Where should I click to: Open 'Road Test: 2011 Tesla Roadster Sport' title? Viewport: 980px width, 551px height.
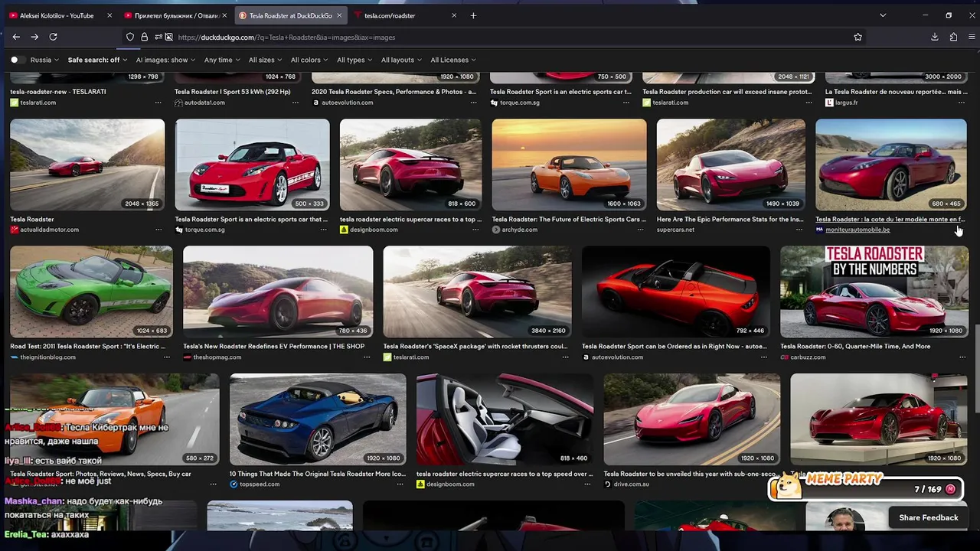point(87,347)
